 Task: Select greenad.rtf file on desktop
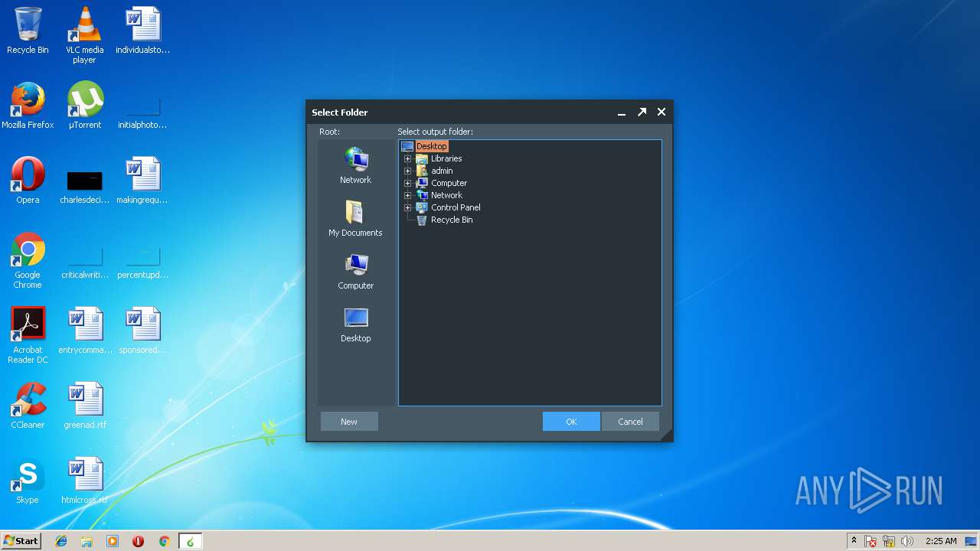(x=84, y=406)
